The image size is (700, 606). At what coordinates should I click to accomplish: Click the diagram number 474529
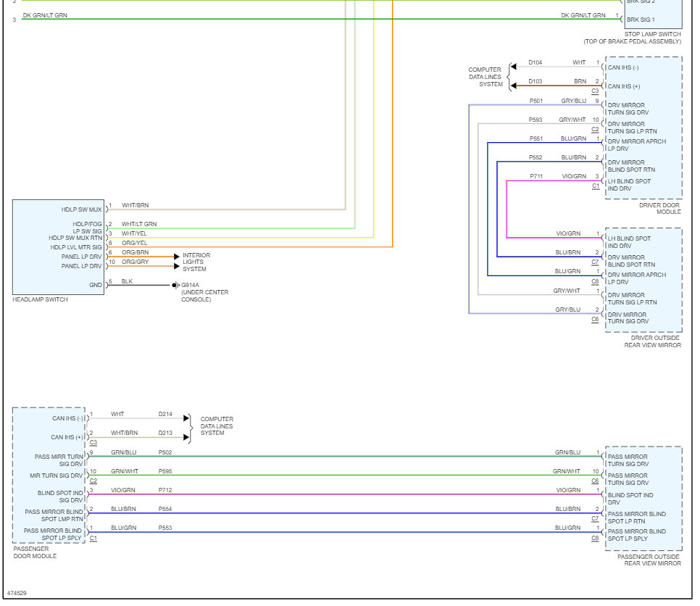pos(17,593)
